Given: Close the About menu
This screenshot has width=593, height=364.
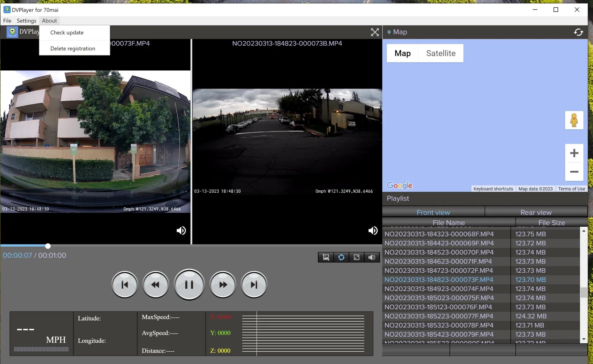Looking at the screenshot, I should click(x=49, y=21).
